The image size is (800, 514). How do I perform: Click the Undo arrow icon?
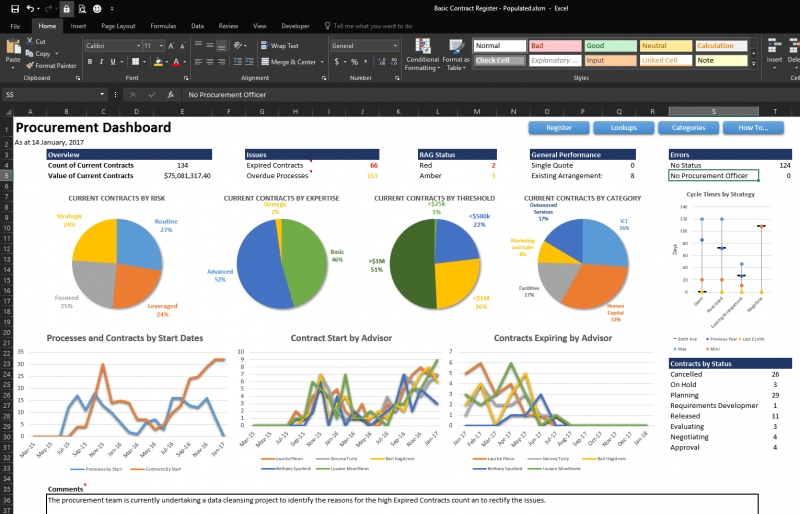click(30, 9)
